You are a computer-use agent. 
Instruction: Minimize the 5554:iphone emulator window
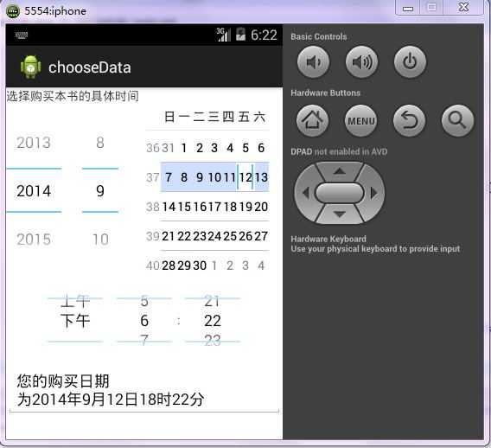click(408, 8)
